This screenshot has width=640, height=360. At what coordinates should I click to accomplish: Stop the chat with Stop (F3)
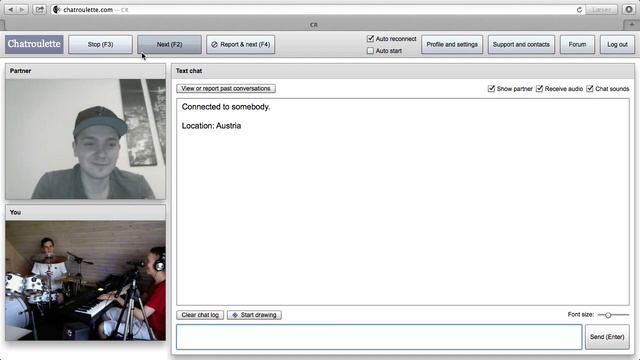point(100,44)
